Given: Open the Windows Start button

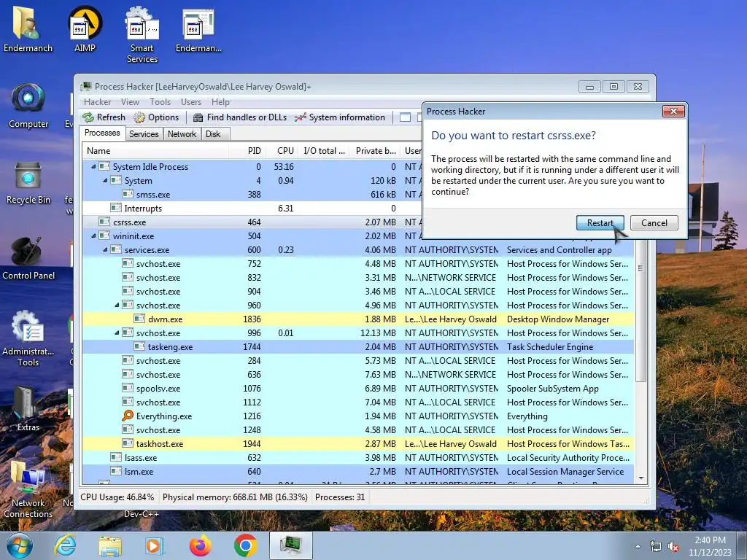Looking at the screenshot, I should coord(20,545).
